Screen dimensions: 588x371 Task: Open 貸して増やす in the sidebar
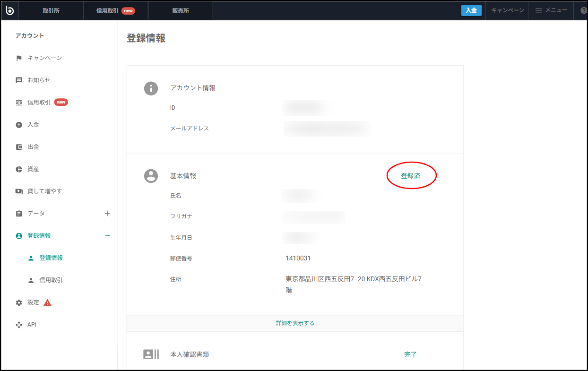44,191
